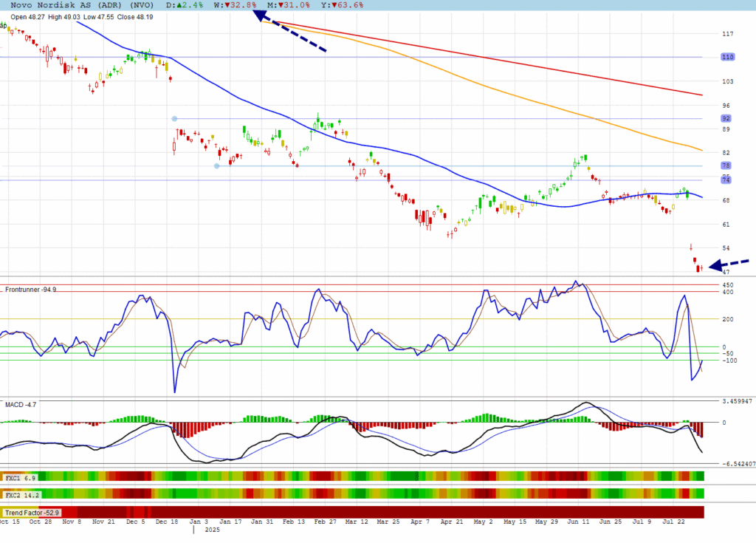Image resolution: width=756 pixels, height=543 pixels.
Task: Select the weekly change W: 32.8% value
Action: pos(236,5)
